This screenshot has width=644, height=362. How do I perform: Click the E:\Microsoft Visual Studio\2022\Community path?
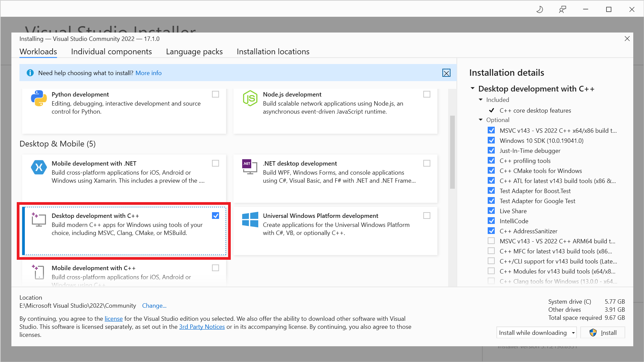pos(78,305)
